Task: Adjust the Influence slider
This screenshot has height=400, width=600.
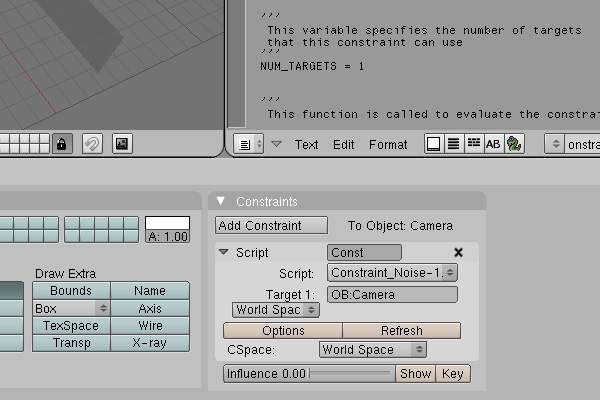Action: 310,374
